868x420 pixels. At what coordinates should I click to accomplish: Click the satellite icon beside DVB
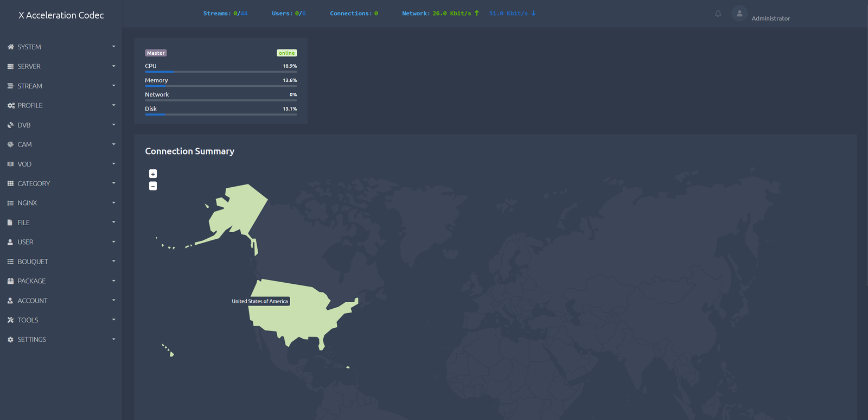(10, 125)
